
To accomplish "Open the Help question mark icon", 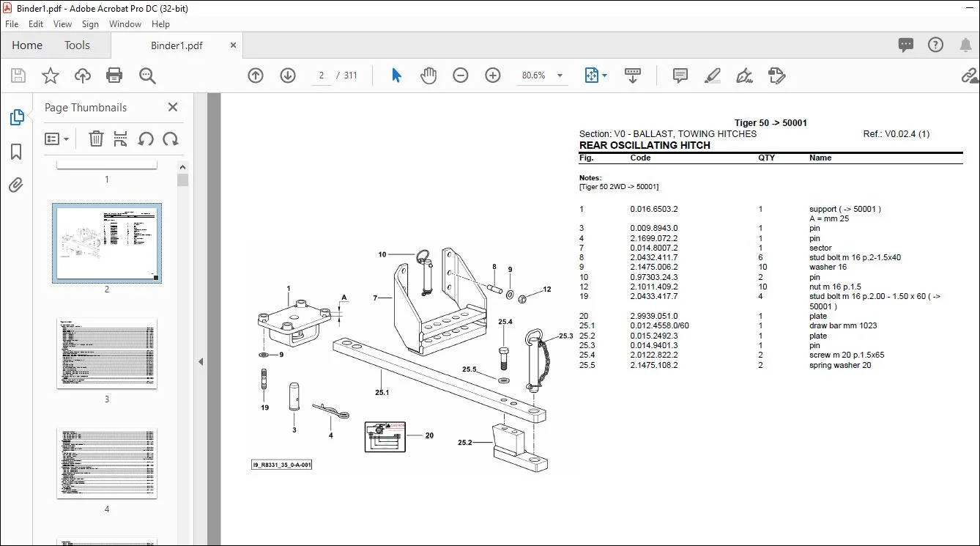I will point(936,45).
